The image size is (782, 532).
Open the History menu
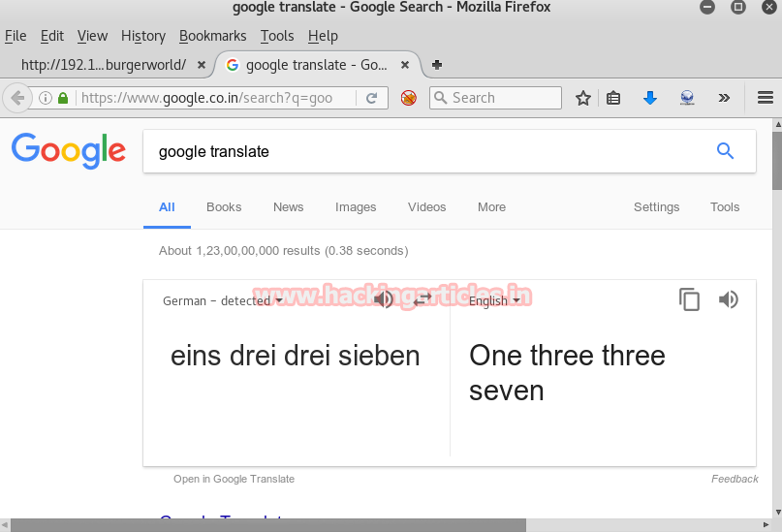click(x=143, y=36)
